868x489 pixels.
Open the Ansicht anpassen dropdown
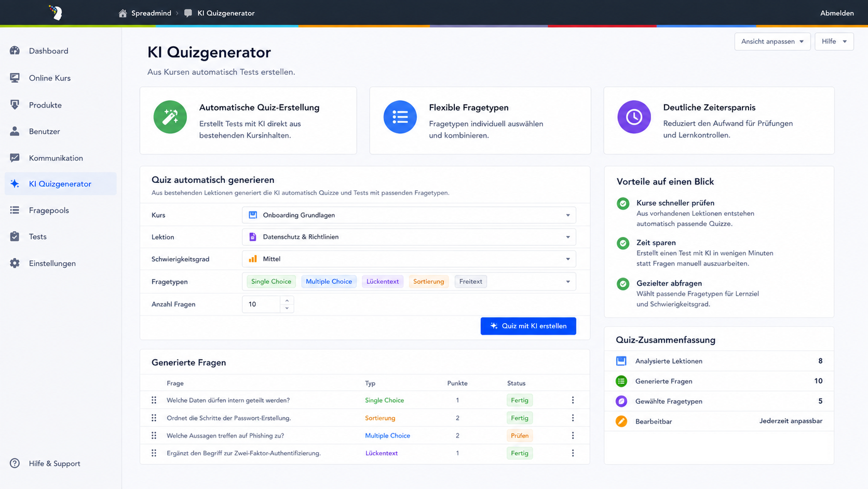[772, 42]
